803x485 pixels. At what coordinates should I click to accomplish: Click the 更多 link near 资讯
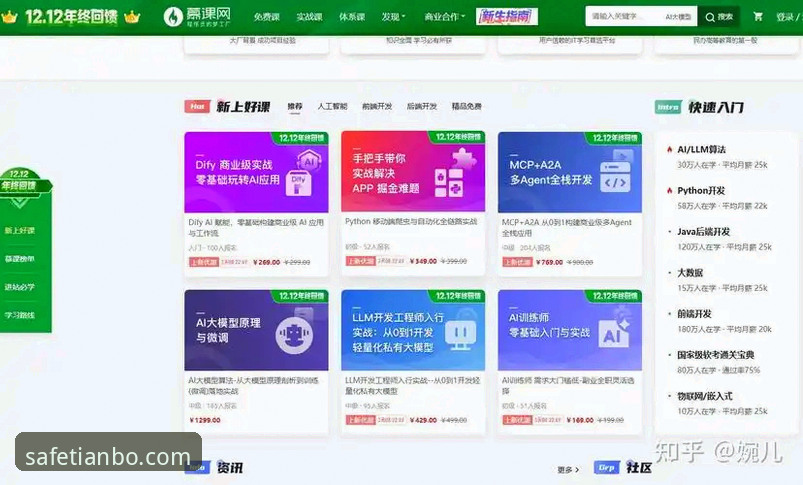[x=568, y=469]
